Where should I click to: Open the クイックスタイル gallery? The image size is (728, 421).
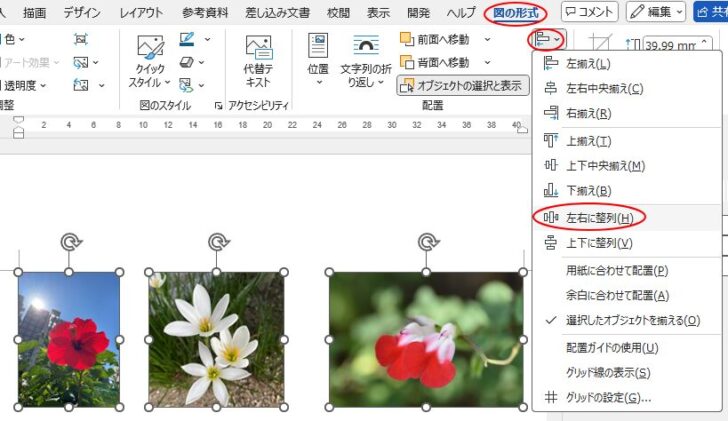coord(149,62)
